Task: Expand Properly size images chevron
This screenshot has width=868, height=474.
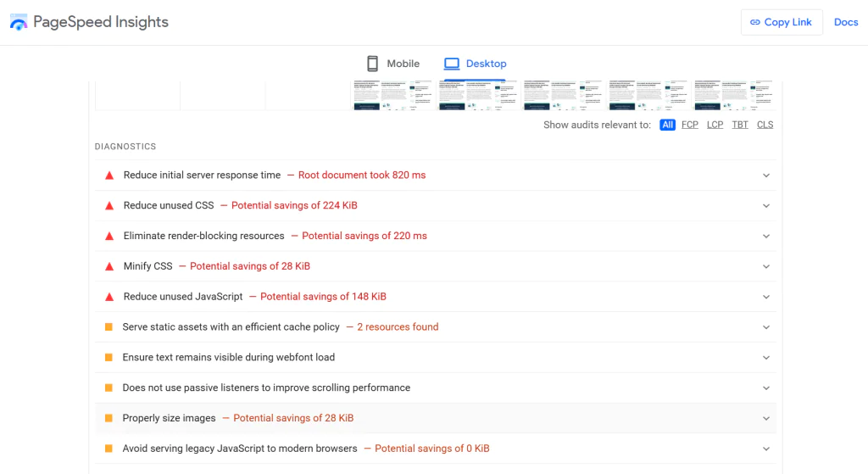Action: pyautogui.click(x=766, y=419)
